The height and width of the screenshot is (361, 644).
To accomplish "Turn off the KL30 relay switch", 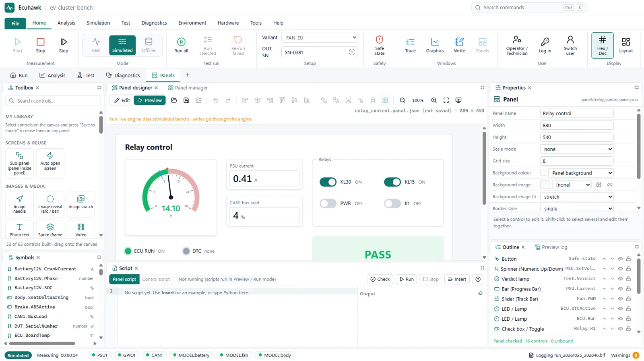I will tap(328, 182).
